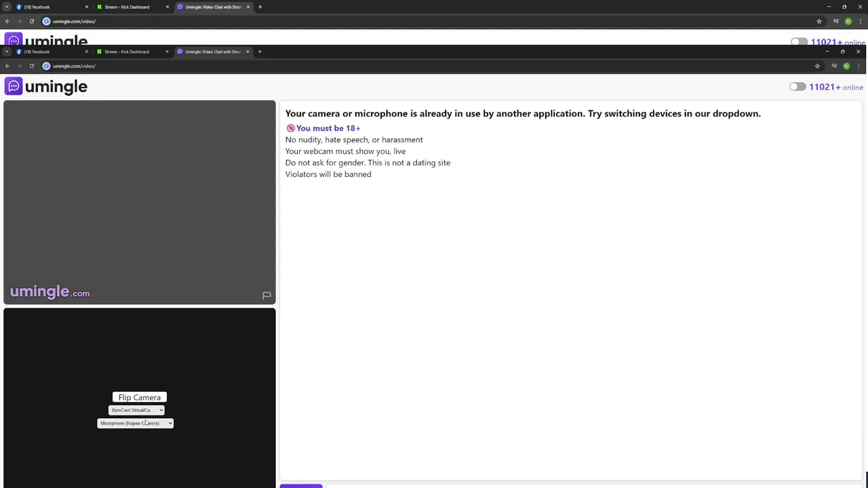
Task: Open the ByteCast VirtualCam camera dropdown
Action: (136, 410)
